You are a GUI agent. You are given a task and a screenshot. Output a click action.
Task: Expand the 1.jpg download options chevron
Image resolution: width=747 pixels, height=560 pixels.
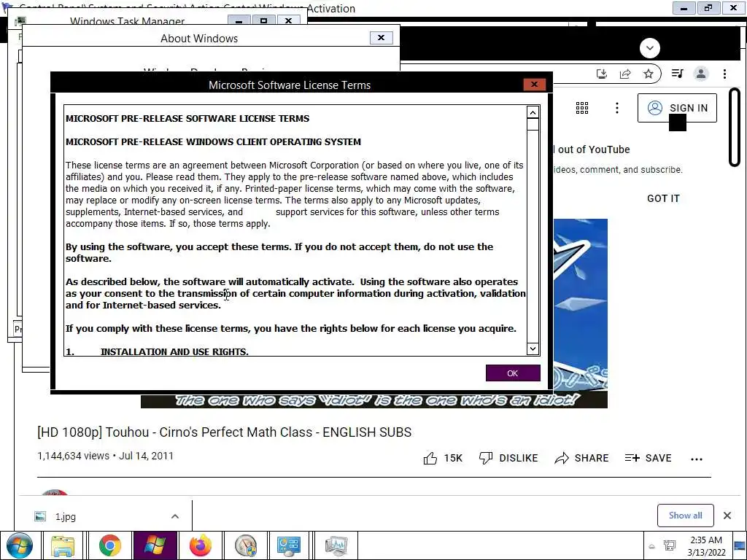coord(175,516)
